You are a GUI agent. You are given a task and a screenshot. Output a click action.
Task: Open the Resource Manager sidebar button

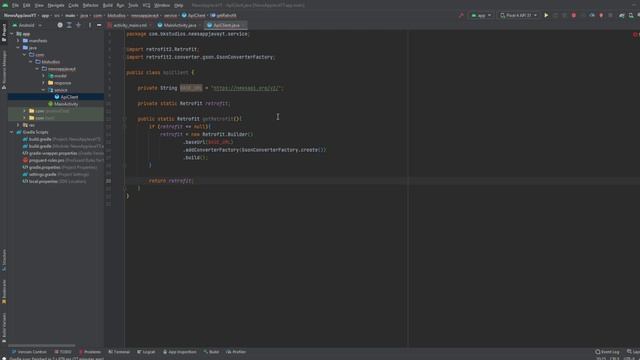4,70
